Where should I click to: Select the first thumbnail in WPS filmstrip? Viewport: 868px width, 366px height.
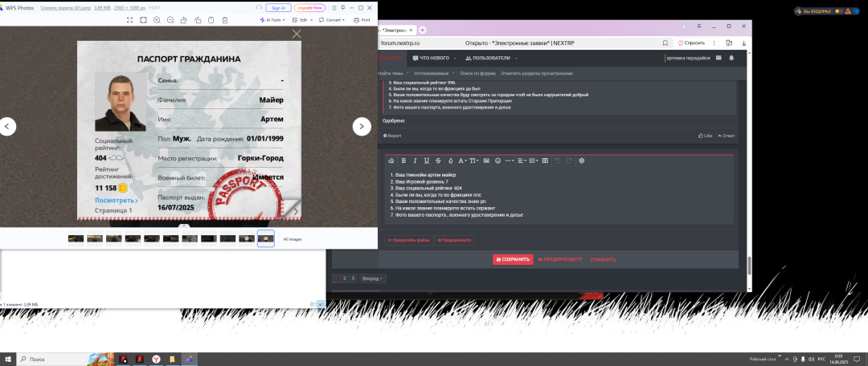(76, 239)
